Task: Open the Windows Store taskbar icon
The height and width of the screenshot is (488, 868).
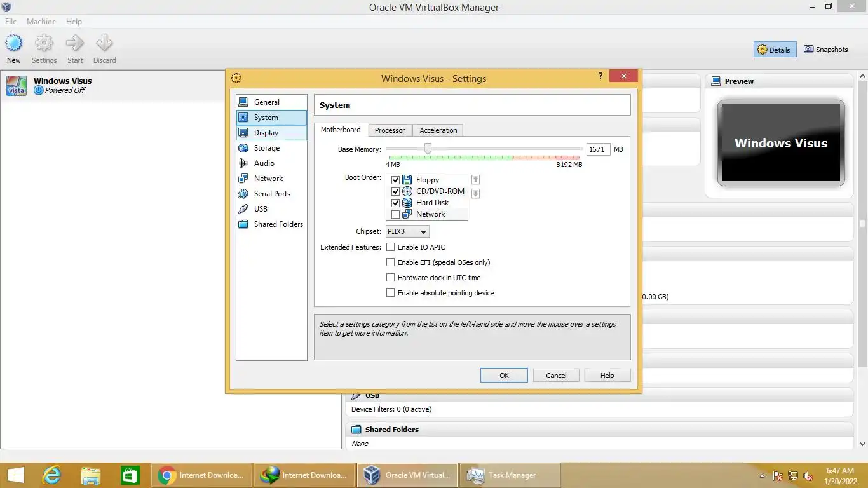Action: (130, 475)
